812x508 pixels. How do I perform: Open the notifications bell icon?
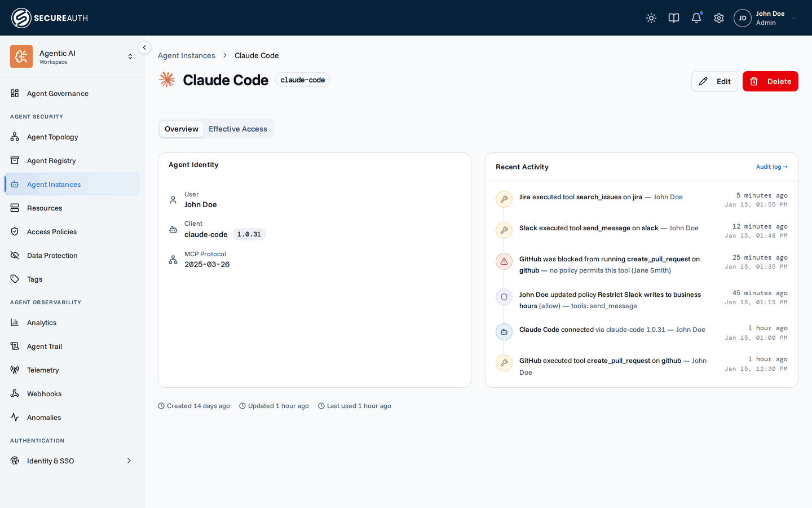coord(696,18)
